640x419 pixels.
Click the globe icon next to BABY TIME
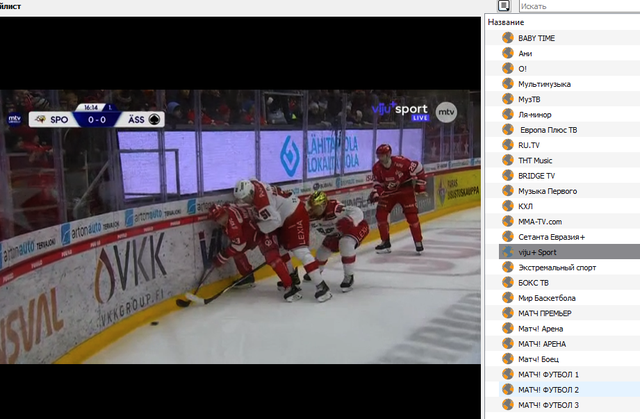508,38
